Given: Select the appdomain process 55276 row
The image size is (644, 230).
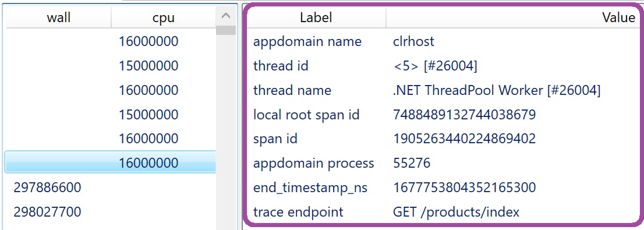Looking at the screenshot, I should [x=443, y=163].
